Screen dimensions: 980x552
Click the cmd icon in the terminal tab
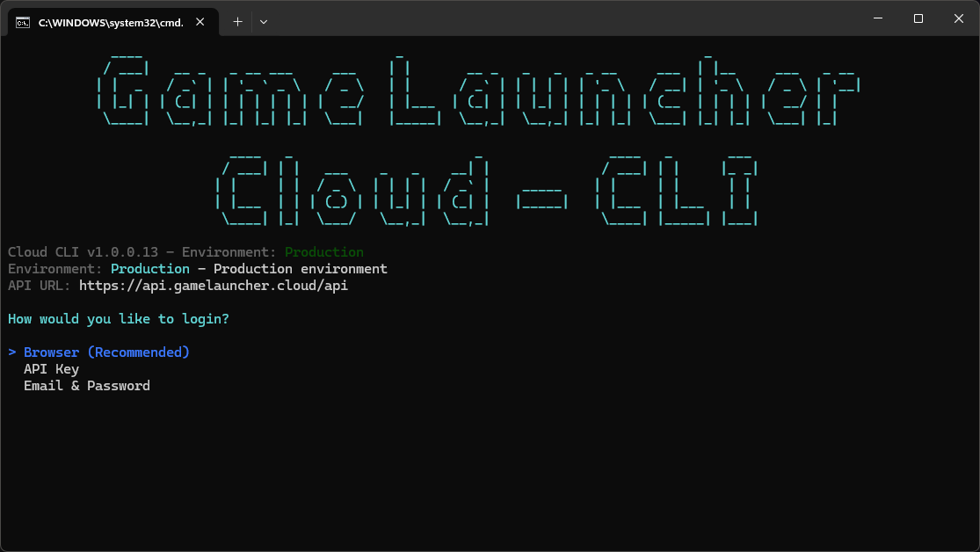click(23, 22)
